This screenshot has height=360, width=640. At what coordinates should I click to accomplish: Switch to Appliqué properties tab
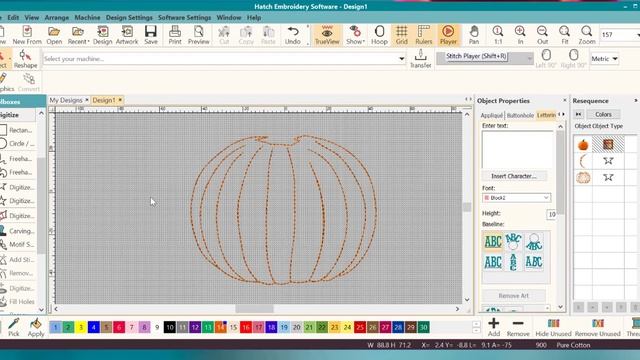tap(491, 116)
